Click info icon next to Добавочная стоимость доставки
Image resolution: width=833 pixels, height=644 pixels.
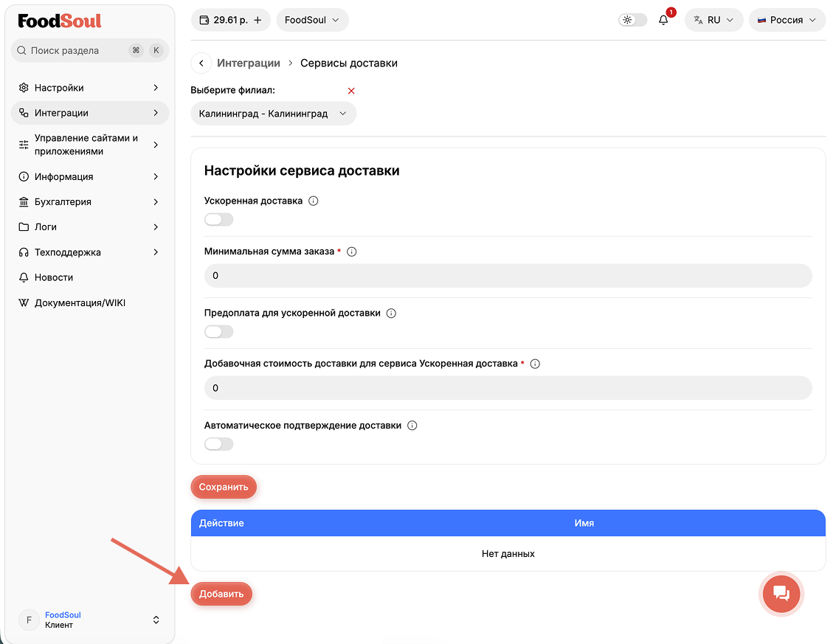(535, 364)
